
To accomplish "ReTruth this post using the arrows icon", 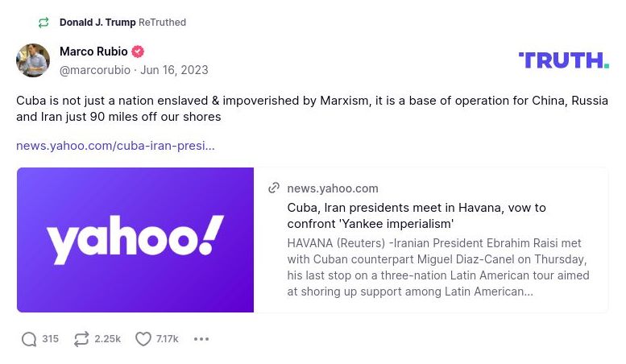I will click(x=81, y=339).
